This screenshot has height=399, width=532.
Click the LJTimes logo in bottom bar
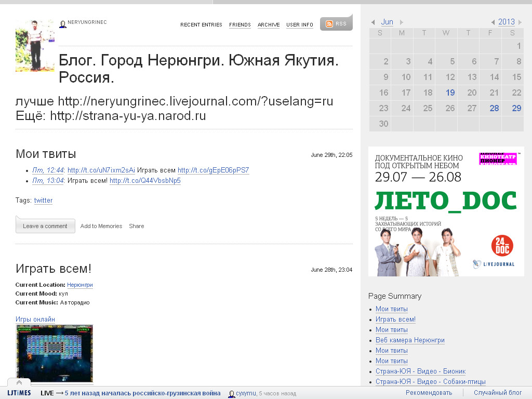click(x=19, y=393)
